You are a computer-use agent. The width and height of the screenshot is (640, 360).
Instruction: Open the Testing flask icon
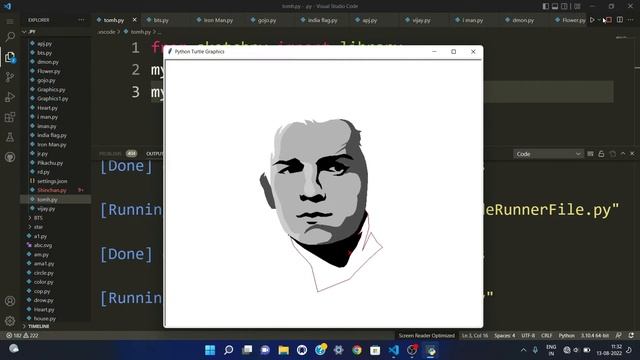coord(10,137)
